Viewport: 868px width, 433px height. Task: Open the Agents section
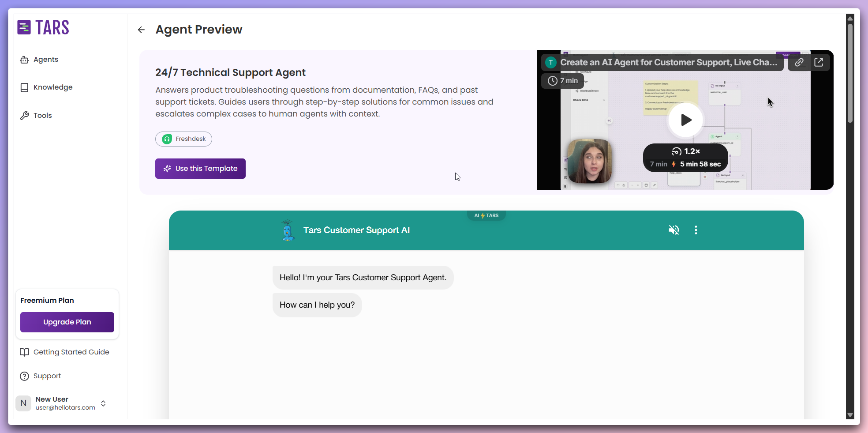39,60
